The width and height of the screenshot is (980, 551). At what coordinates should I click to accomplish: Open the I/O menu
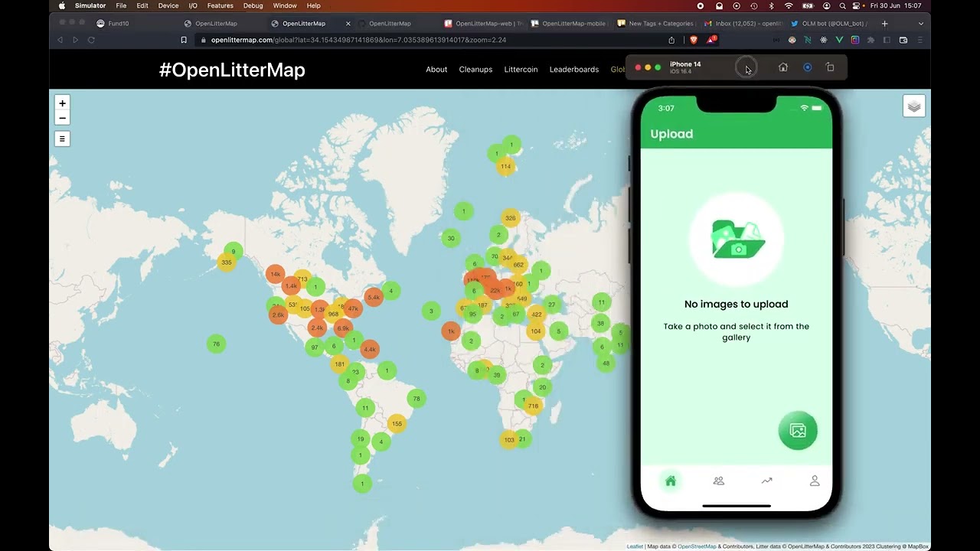pos(193,5)
